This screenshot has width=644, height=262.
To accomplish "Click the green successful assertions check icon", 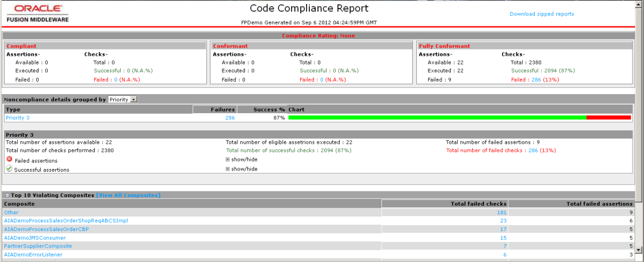I will pyautogui.click(x=9, y=168).
